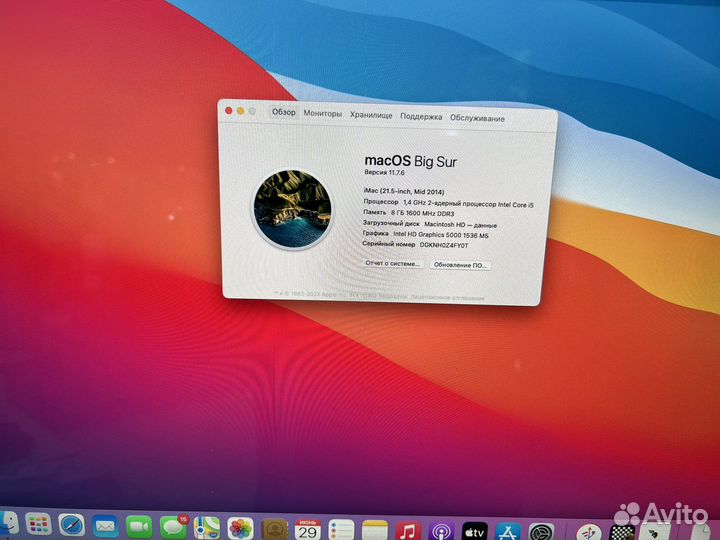Open Launchpad from the Dock
Screen dimensions: 720x540
pyautogui.click(x=38, y=523)
